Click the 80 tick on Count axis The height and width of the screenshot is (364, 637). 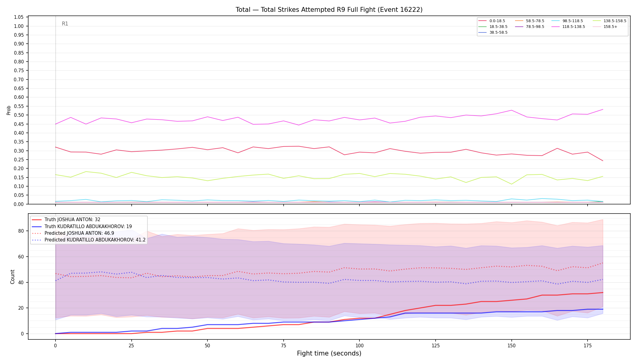pos(21,231)
